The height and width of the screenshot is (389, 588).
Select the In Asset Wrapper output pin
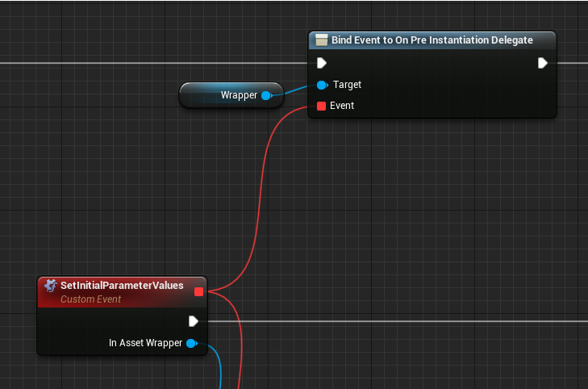pos(192,343)
